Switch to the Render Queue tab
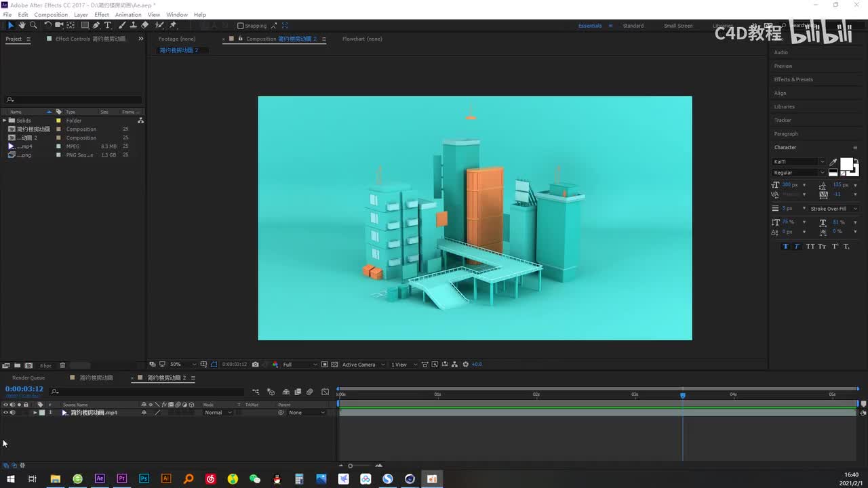Viewport: 868px width, 488px height. click(x=28, y=378)
